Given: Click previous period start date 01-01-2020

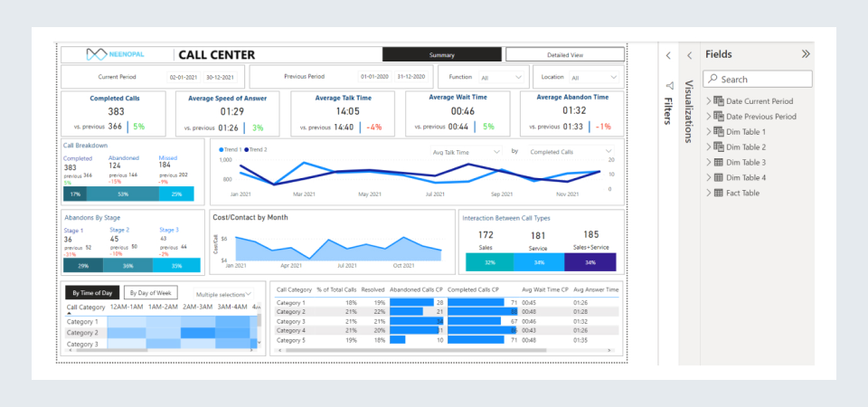Looking at the screenshot, I should click(375, 77).
